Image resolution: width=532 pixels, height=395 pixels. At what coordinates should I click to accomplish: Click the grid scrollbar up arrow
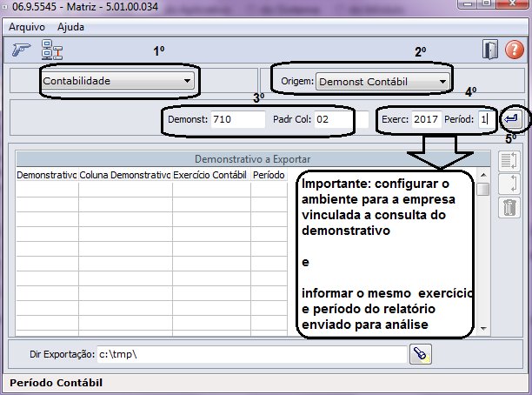pos(483,175)
